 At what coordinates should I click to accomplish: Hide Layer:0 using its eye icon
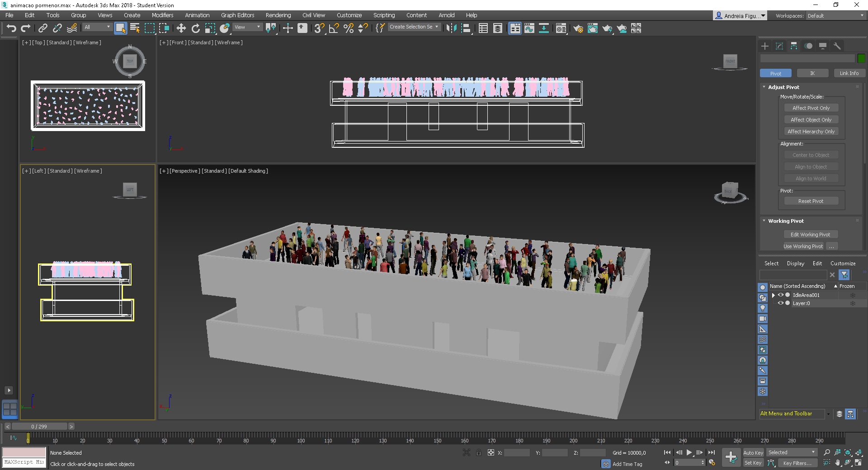coord(780,303)
